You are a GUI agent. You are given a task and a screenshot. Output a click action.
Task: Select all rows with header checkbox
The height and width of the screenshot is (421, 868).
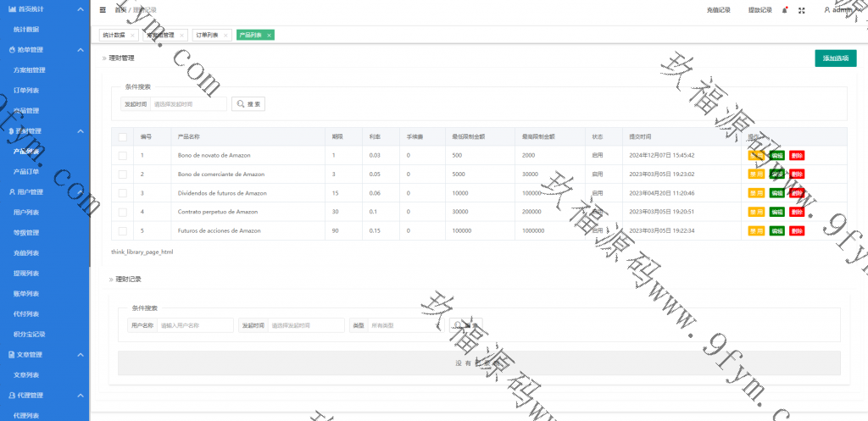coord(122,136)
